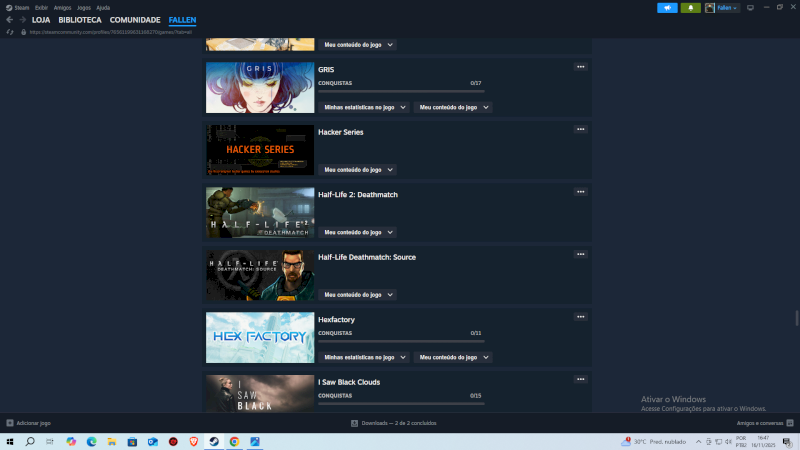Open the Amigos e conversas chat icon
The image size is (800, 450).
click(790, 423)
